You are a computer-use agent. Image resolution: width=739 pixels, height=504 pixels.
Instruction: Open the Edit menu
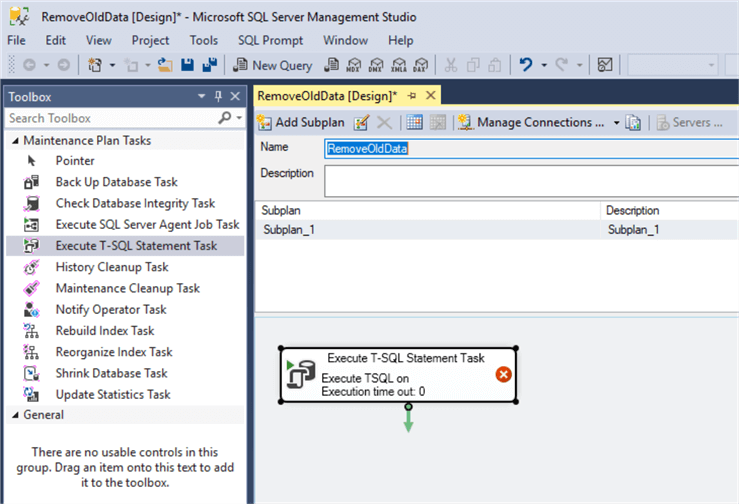(x=56, y=41)
